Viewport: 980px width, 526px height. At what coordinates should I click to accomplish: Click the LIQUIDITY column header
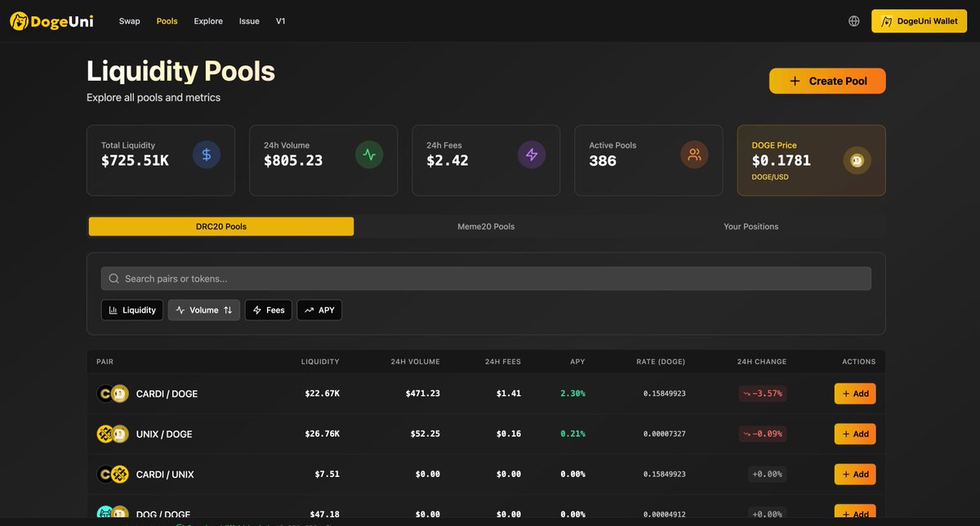[320, 362]
